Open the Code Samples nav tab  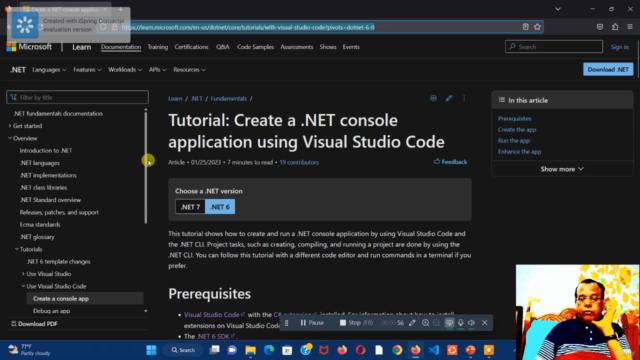(x=256, y=47)
